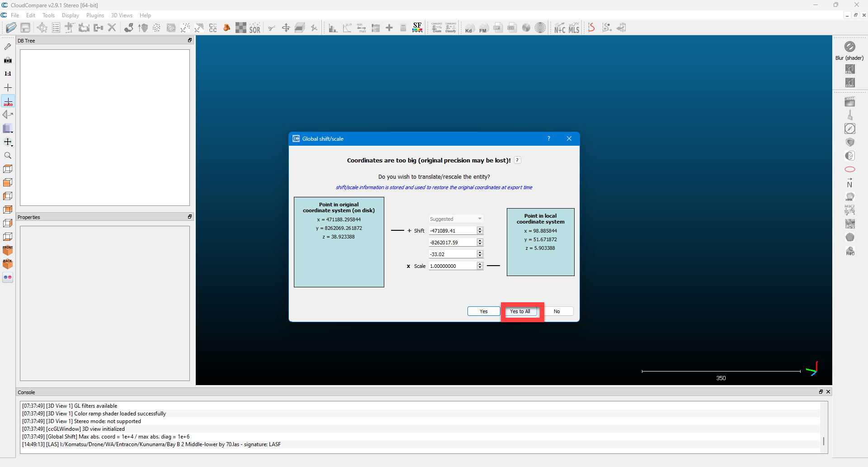Click the red S curve icon
The width and height of the screenshot is (868, 467).
tap(591, 28)
